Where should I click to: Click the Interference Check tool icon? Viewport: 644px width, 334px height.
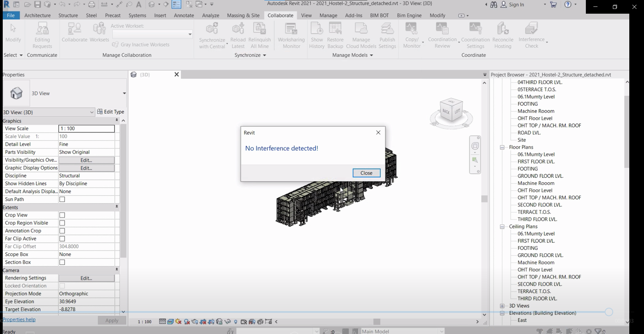[x=531, y=28]
